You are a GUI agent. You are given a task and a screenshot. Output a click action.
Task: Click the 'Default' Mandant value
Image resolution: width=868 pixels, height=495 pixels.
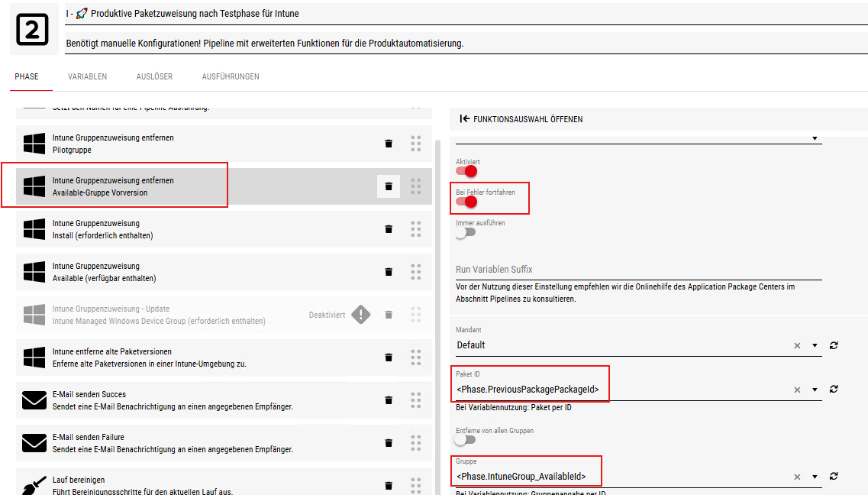point(471,345)
